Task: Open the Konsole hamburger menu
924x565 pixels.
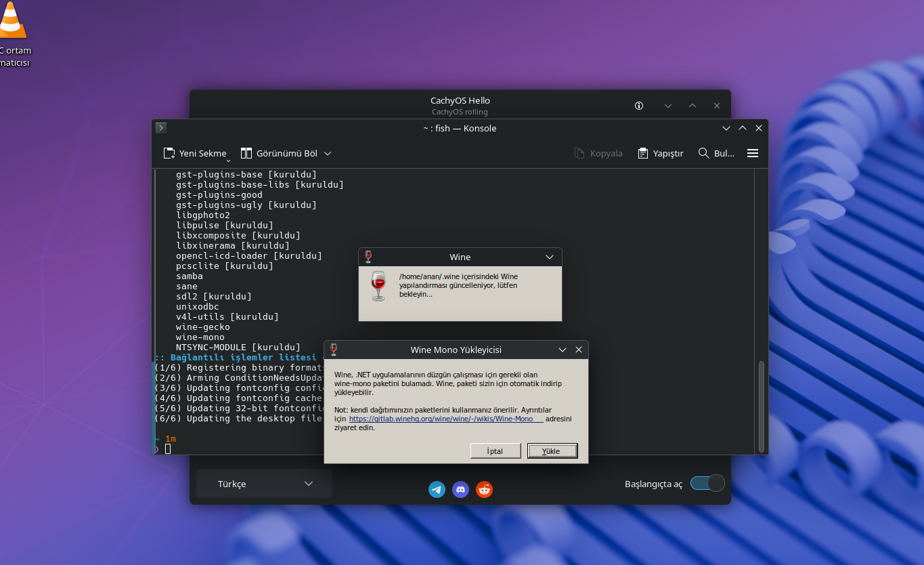Action: (753, 154)
